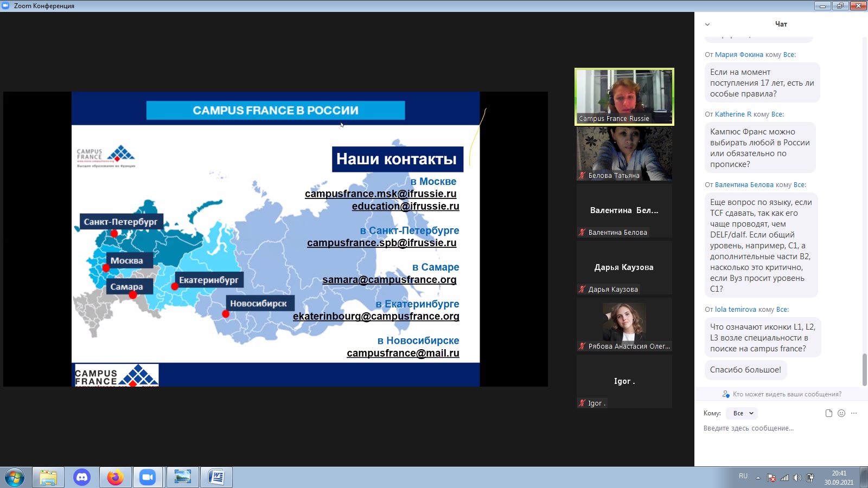
Task: Show hidden system tray icons arrow
Action: [x=758, y=478]
